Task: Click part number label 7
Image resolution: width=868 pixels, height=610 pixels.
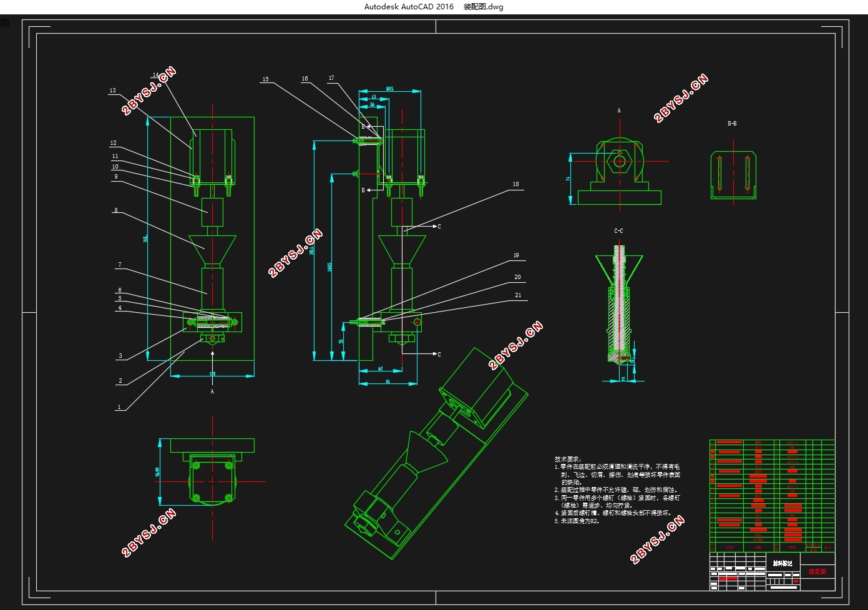Action: [x=120, y=265]
